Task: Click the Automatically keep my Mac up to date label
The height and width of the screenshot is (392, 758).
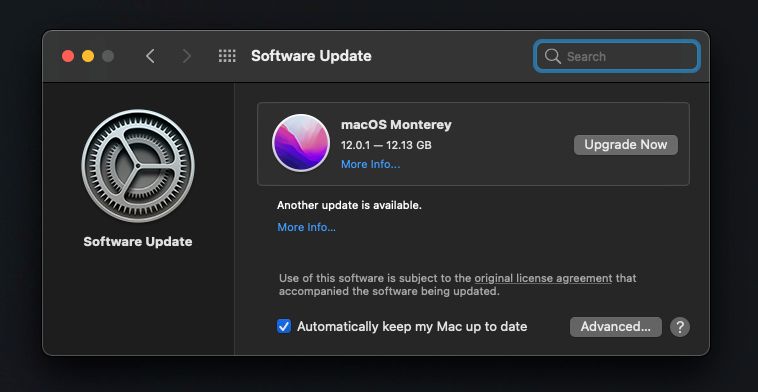Action: pos(412,327)
